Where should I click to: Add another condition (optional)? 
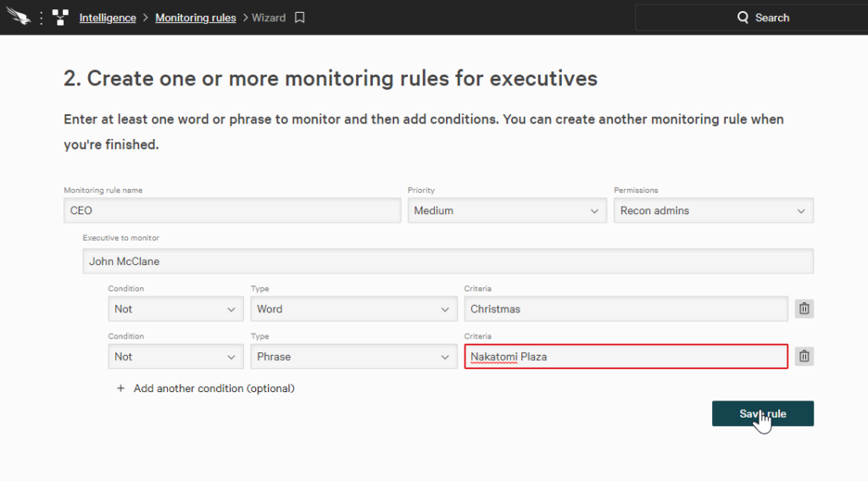214,388
